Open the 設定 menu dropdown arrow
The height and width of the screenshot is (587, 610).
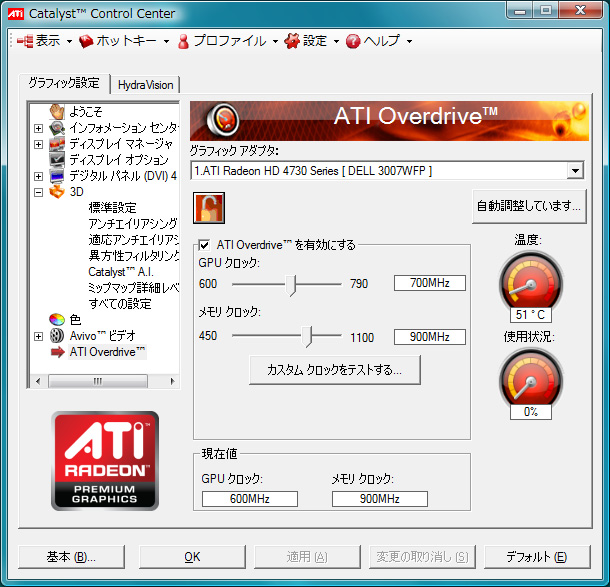[x=336, y=41]
